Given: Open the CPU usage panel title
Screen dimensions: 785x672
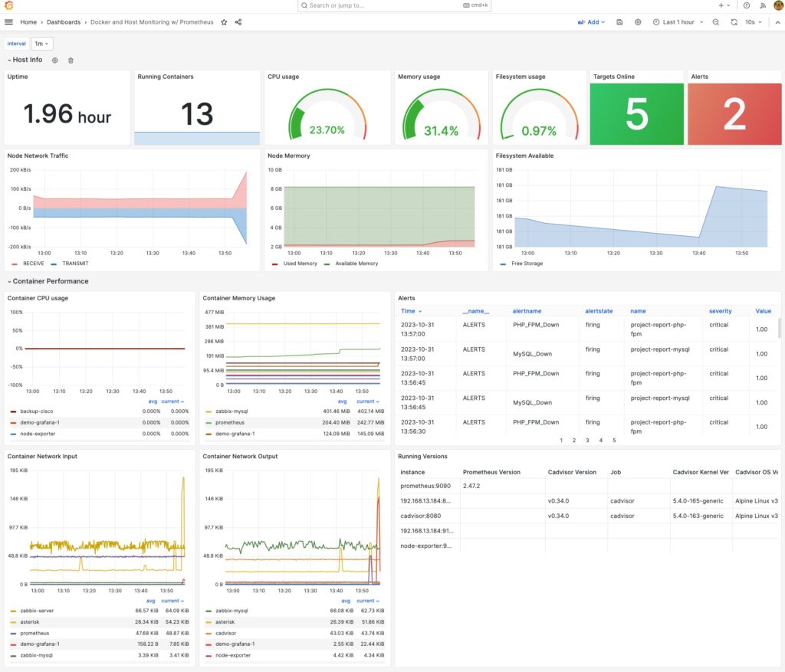Looking at the screenshot, I should [283, 77].
